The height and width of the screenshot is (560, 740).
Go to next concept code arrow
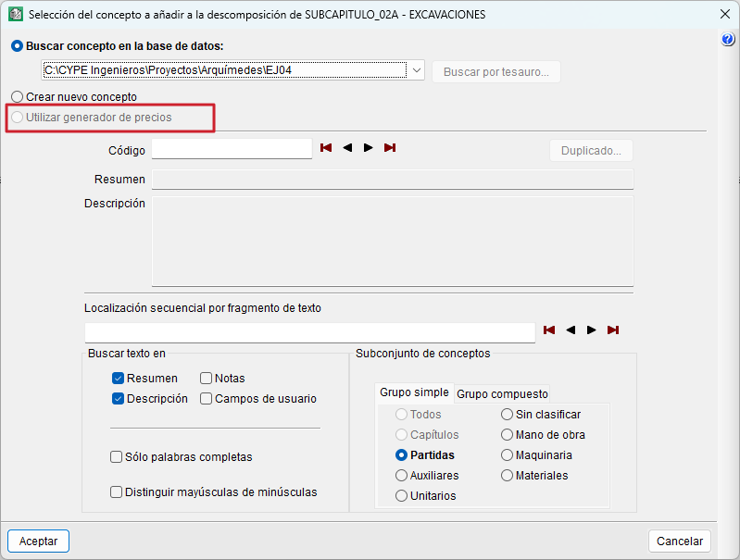368,148
